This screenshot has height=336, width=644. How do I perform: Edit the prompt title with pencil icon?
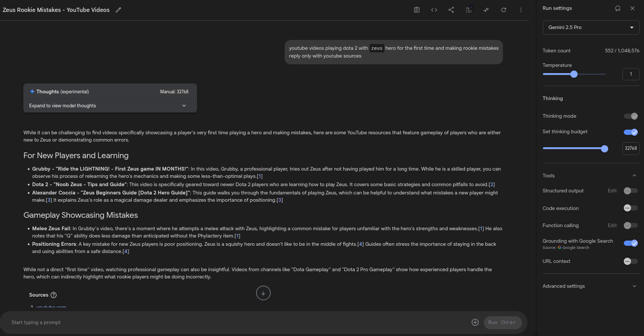pyautogui.click(x=118, y=10)
